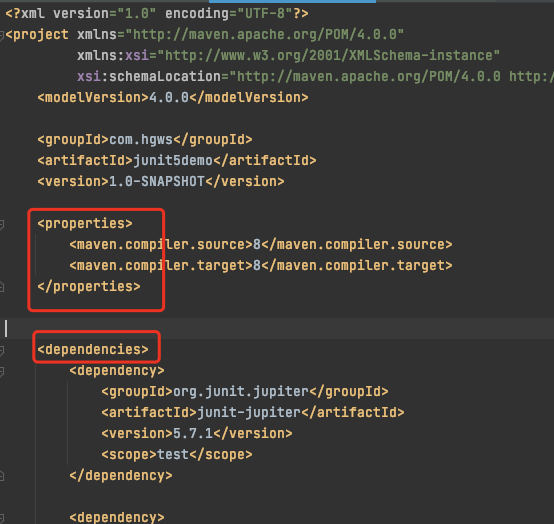Click the fold end marker beside </dependency>
Viewport: 554px width, 524px height.
pos(1,476)
